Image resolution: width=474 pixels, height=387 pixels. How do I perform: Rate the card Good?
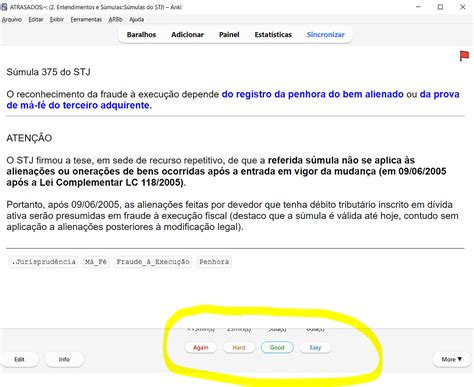pyautogui.click(x=277, y=347)
